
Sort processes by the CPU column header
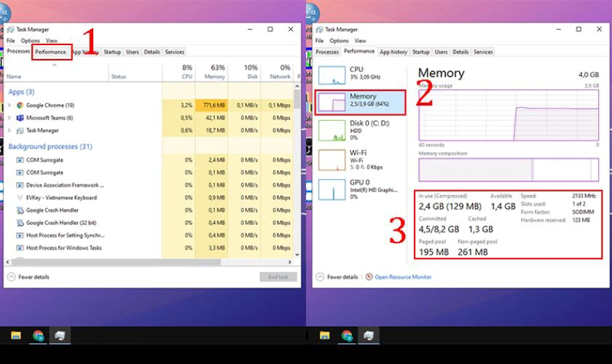coord(187,72)
